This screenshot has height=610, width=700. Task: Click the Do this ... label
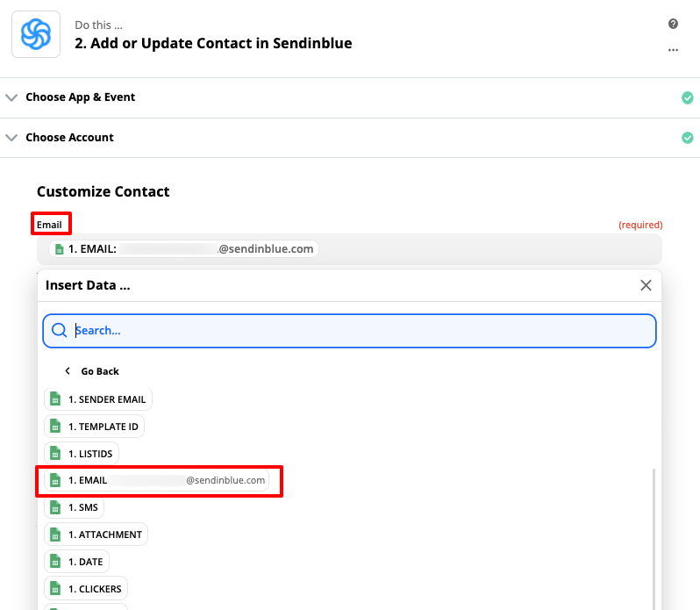pos(98,25)
